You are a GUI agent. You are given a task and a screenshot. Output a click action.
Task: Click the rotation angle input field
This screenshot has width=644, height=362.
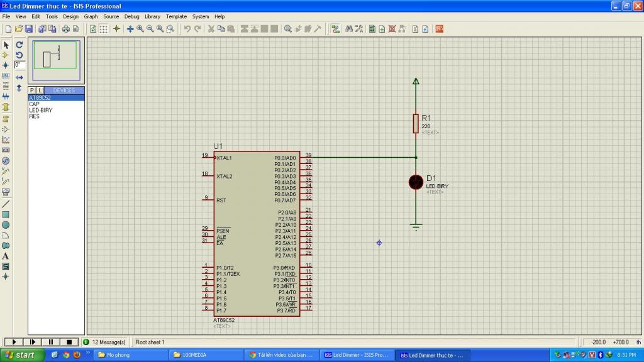19,65
